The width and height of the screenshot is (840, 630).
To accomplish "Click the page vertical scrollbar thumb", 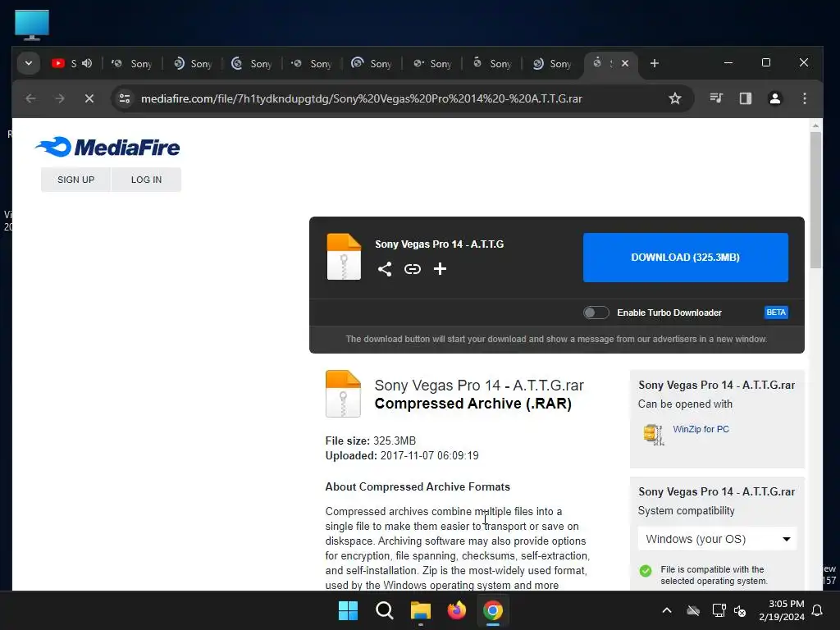I will tap(815, 199).
